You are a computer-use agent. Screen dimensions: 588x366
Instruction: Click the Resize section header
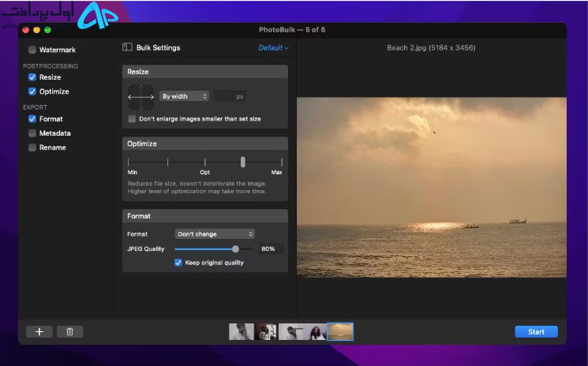[x=205, y=72]
